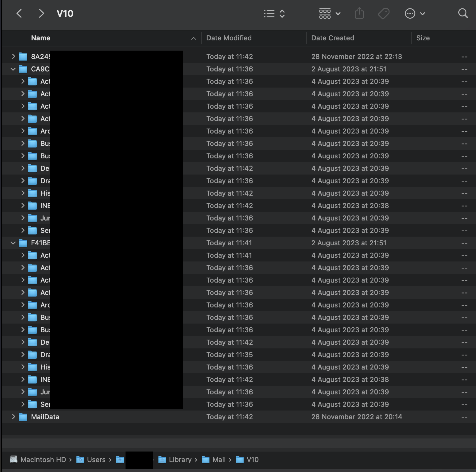The height and width of the screenshot is (472, 476).
Task: Click the "Today at 11:35" modified date
Action: [x=230, y=355]
